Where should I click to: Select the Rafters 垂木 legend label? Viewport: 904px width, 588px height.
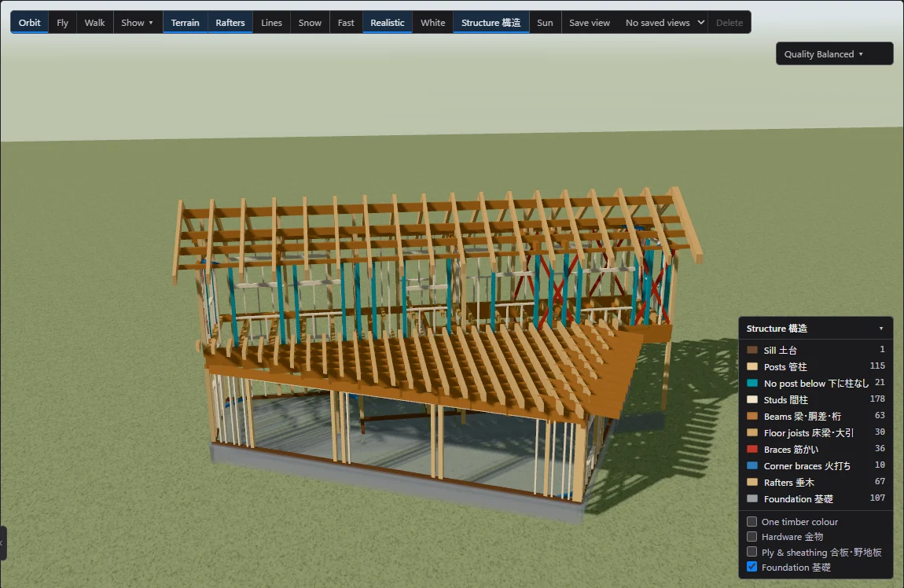pyautogui.click(x=788, y=483)
